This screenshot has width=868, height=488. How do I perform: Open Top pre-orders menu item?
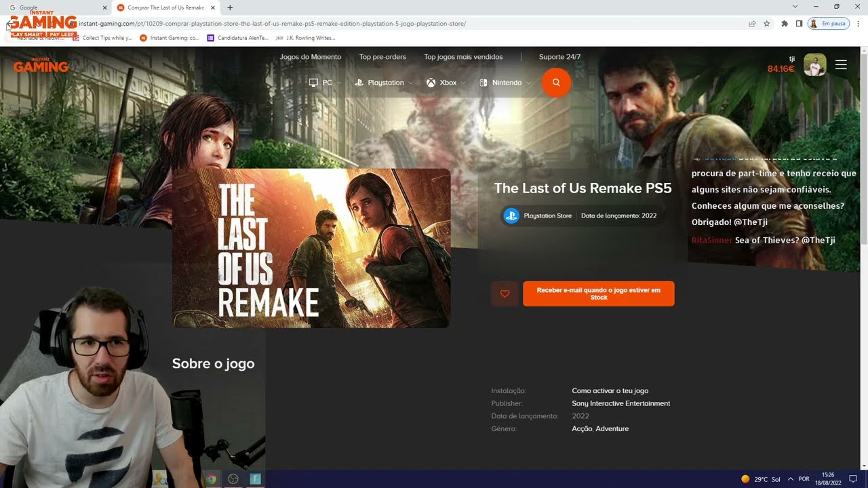click(382, 57)
